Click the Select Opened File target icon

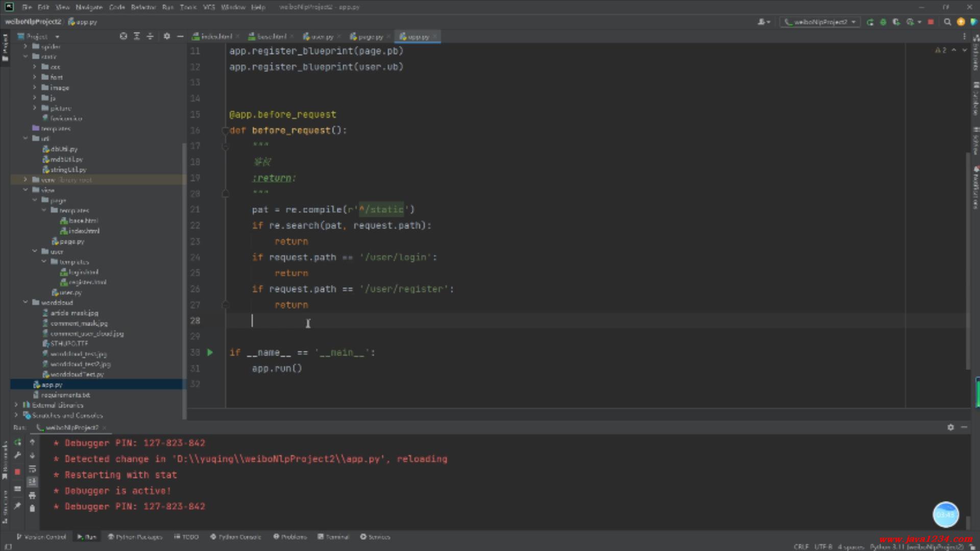point(123,36)
